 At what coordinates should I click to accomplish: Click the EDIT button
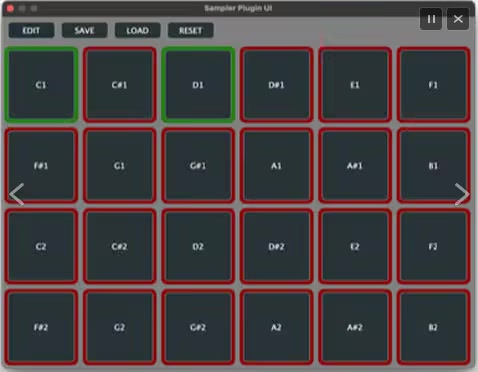[31, 31]
